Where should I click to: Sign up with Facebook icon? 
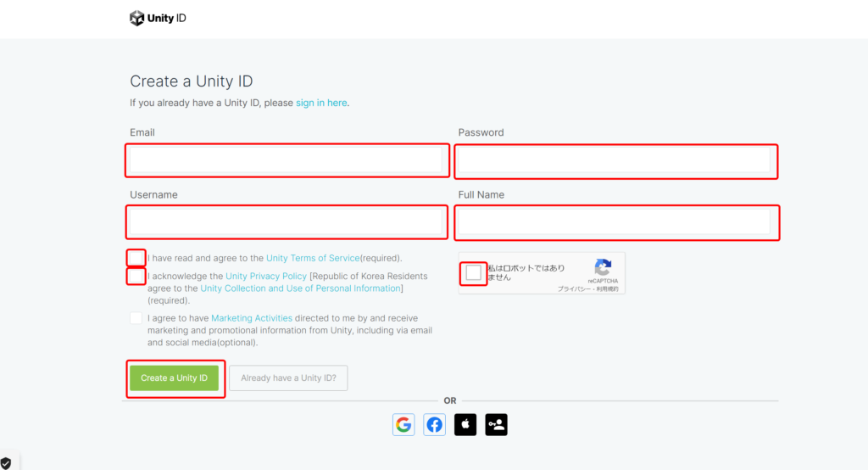click(435, 424)
